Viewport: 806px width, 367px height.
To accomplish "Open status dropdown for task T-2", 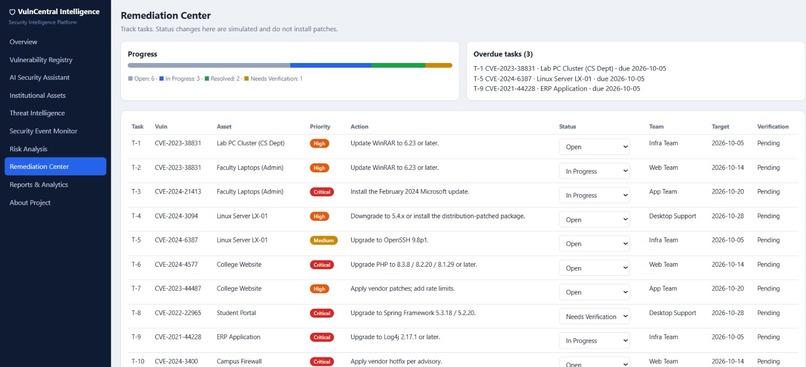I will point(595,171).
